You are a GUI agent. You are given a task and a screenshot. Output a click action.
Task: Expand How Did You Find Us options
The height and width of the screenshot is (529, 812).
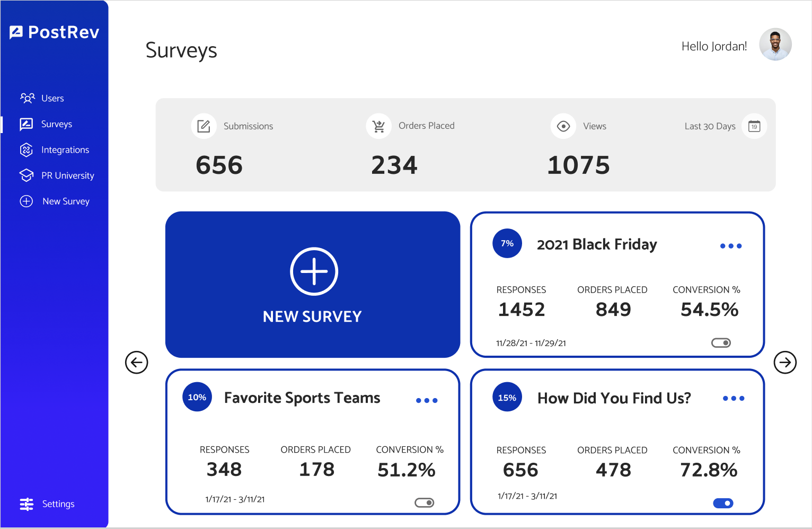click(734, 399)
